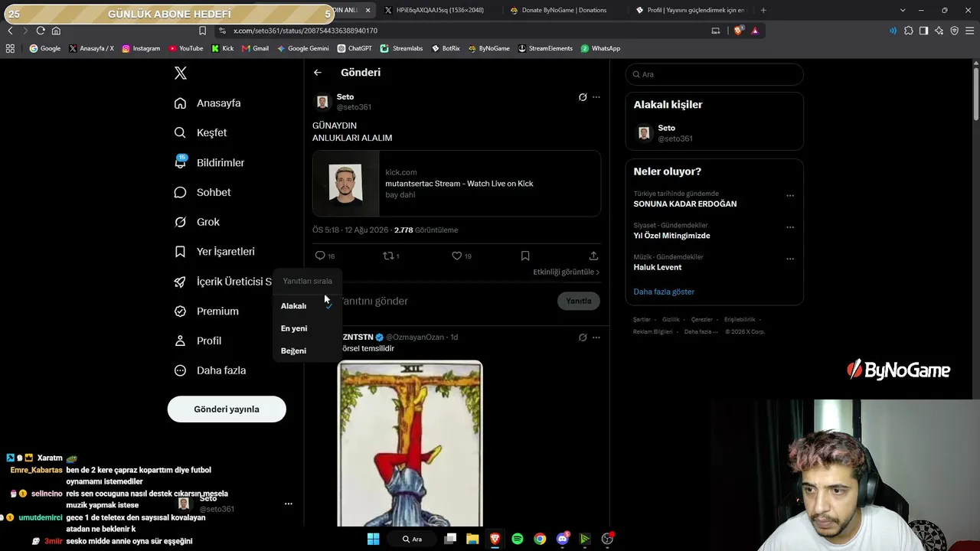The height and width of the screenshot is (551, 980).
Task: Open more options for Haluk Levent trend
Action: pos(790,259)
